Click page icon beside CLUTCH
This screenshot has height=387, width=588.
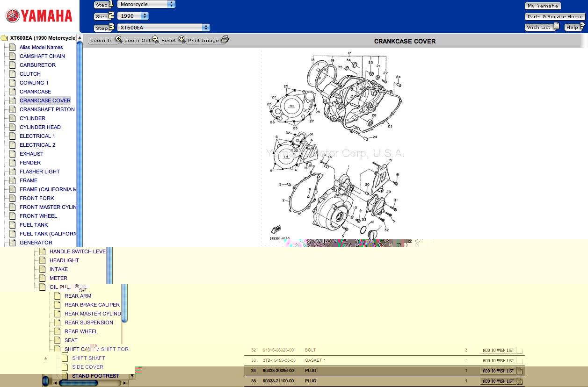coord(13,74)
